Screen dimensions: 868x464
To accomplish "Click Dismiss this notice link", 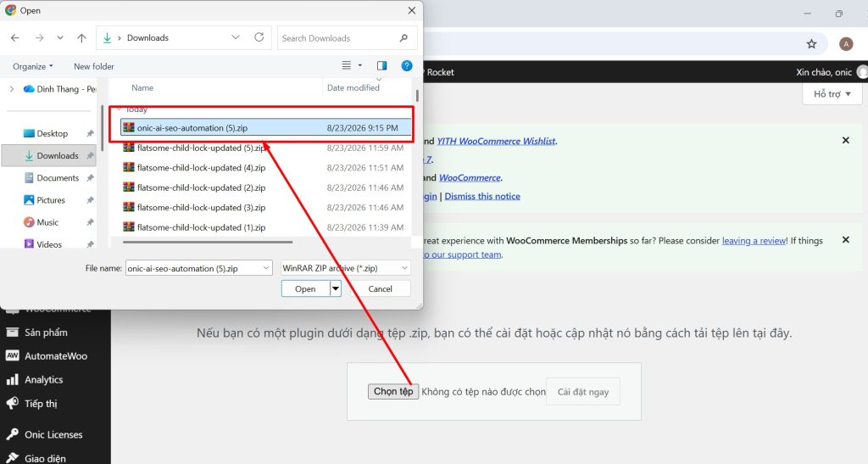I will pos(482,196).
